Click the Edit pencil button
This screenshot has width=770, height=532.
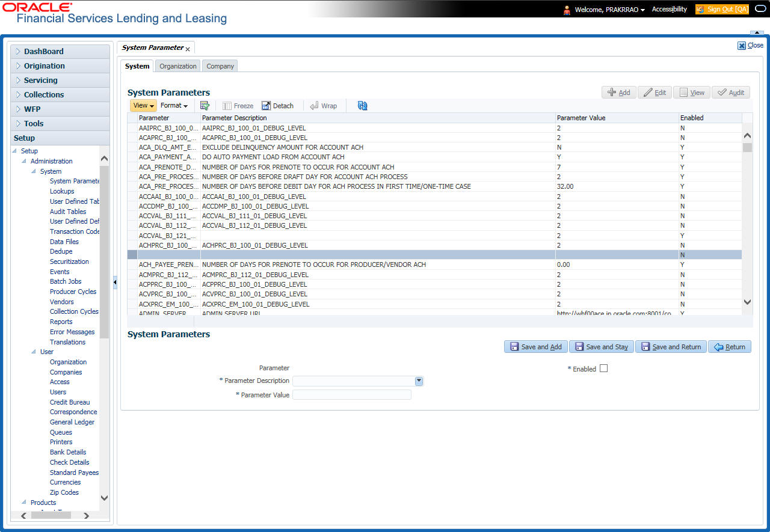[x=654, y=93]
